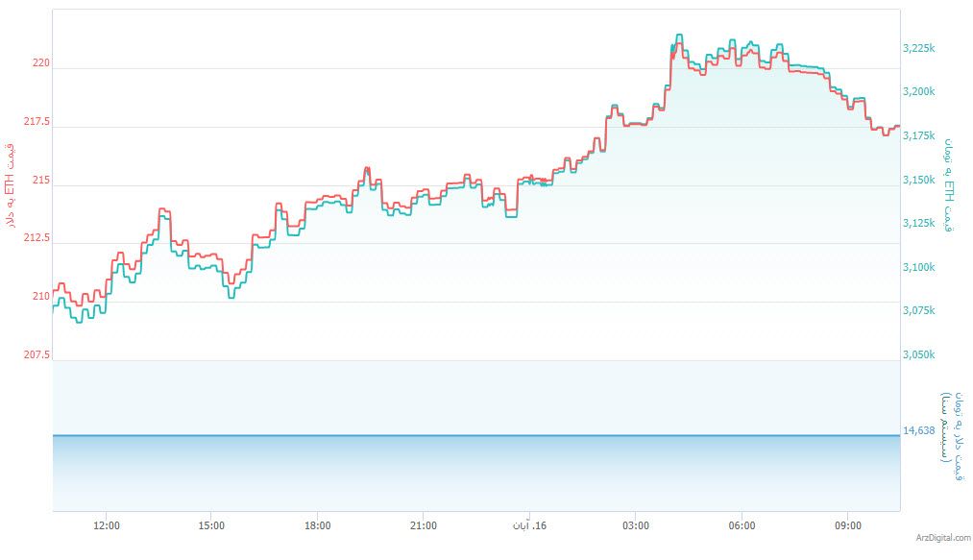
Task: Select the 06:00 time axis label
Action: (742, 525)
